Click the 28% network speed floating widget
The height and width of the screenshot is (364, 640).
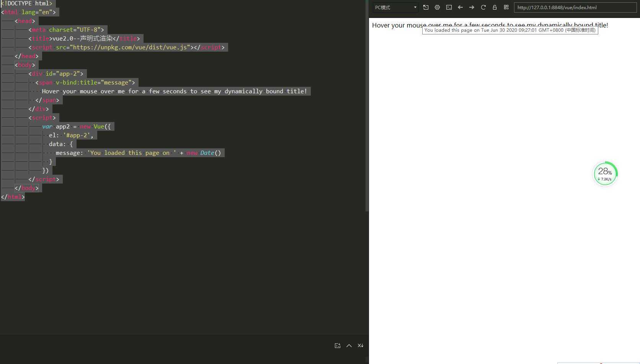[605, 174]
